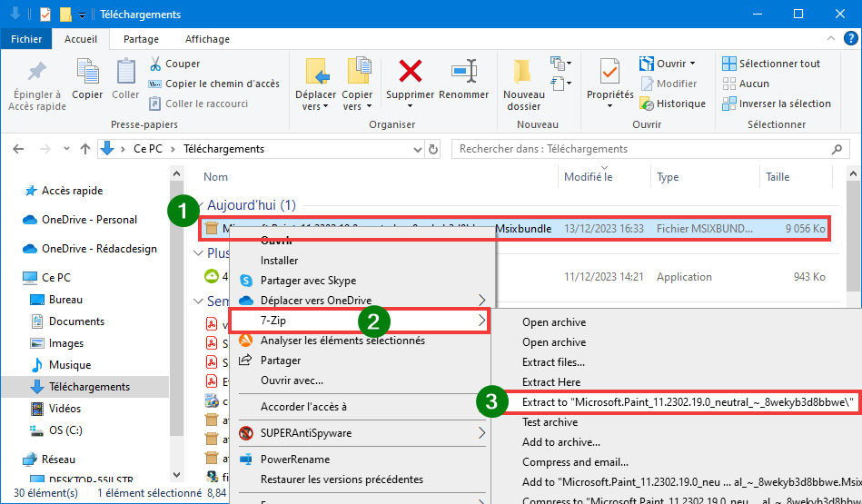Click the Back navigation arrow
Viewport: 862px width, 504px height.
[x=18, y=149]
